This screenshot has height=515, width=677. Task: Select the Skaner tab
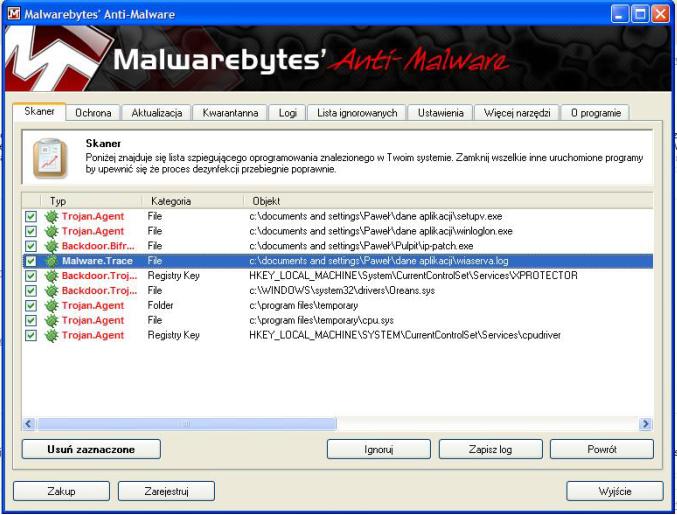39,111
